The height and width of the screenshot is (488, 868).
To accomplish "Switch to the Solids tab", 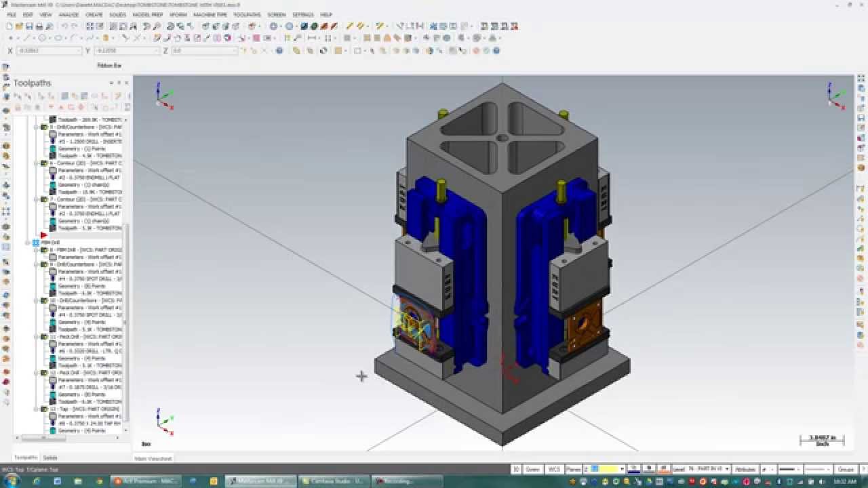I will coord(50,457).
